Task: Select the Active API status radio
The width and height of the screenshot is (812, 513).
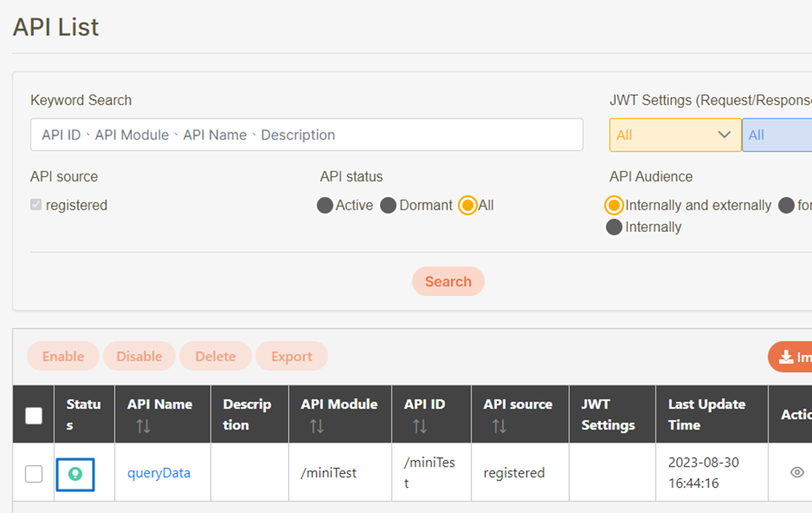Action: (325, 206)
